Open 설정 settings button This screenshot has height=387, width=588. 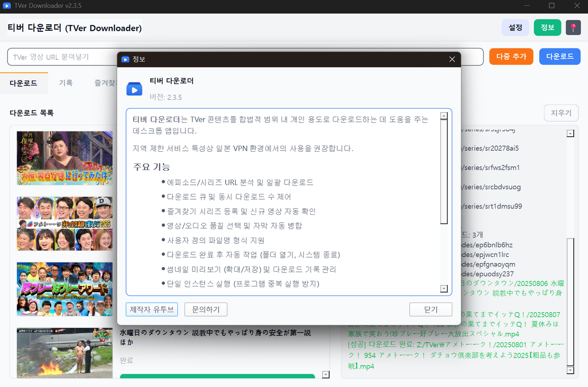(515, 28)
